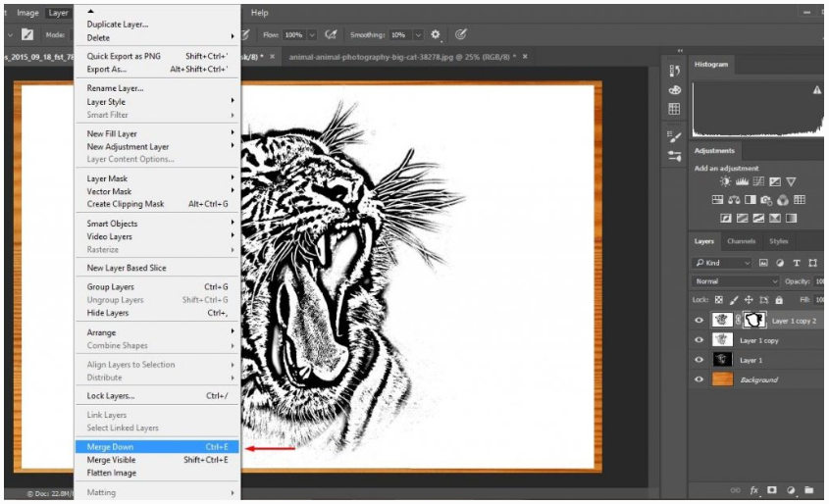This screenshot has width=829, height=504.
Task: Select Flatten Image menu entry
Action: [158, 473]
